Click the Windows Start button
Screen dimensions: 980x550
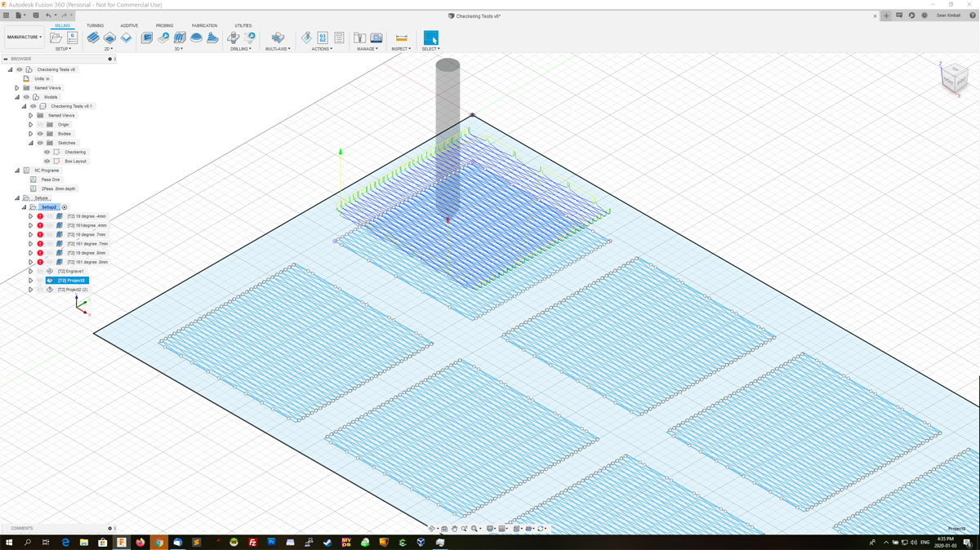(x=9, y=542)
